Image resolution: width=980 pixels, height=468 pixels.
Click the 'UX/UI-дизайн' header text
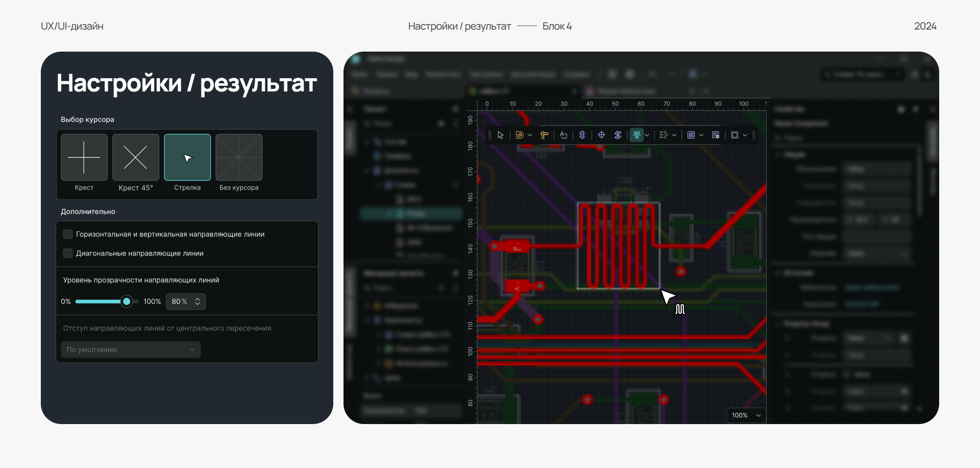(x=72, y=26)
